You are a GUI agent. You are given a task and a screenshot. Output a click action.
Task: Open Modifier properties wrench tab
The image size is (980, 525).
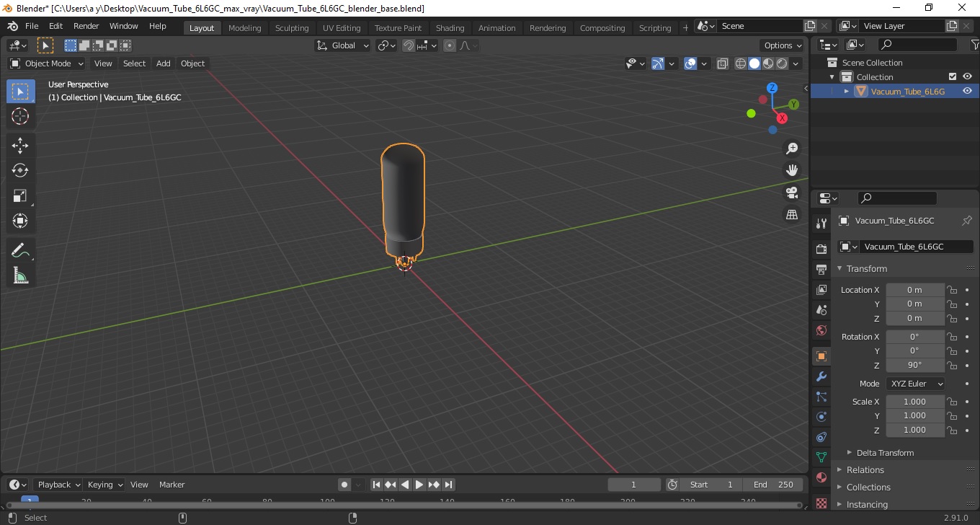tap(821, 376)
